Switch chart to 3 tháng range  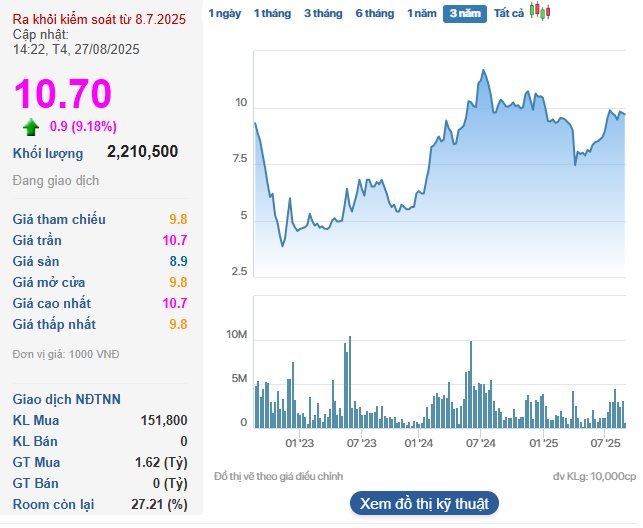coord(323,14)
